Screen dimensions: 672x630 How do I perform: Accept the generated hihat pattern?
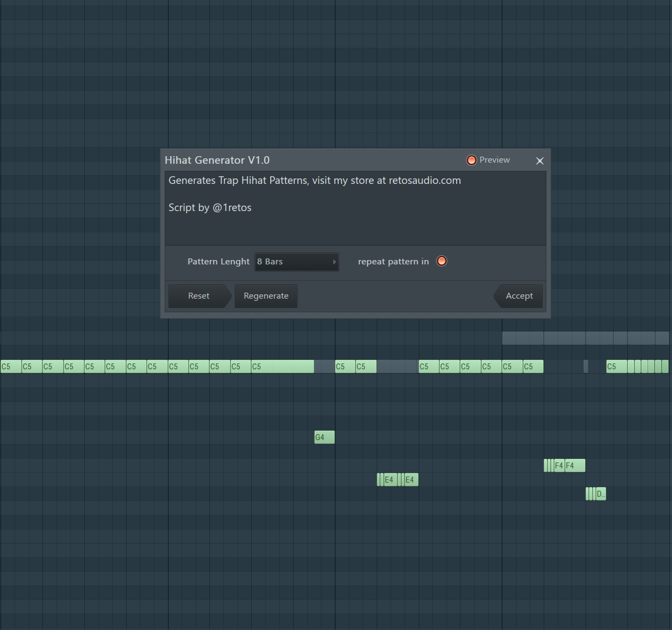coord(519,296)
